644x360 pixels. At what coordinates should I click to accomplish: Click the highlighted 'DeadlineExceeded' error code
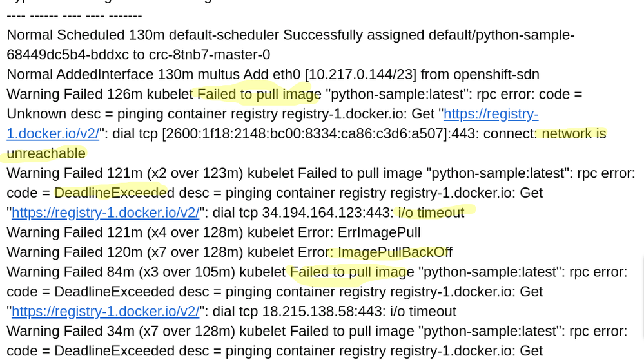[x=110, y=193]
